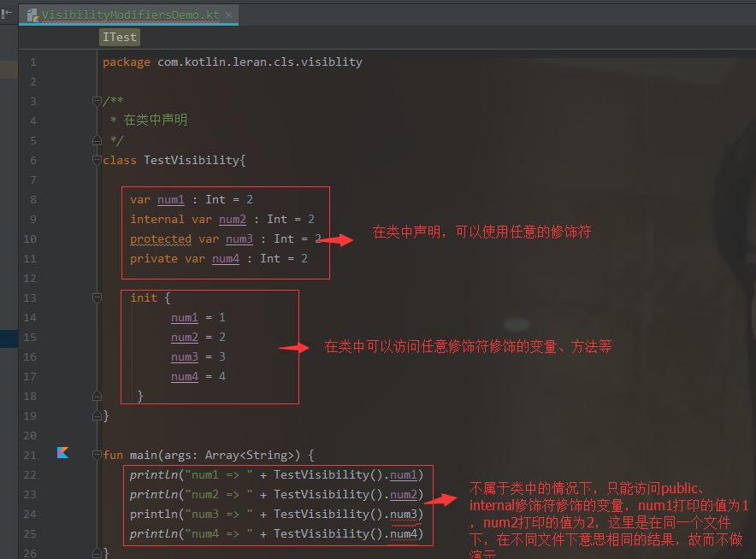Click num2 in the internal var declaration

pyautogui.click(x=233, y=220)
